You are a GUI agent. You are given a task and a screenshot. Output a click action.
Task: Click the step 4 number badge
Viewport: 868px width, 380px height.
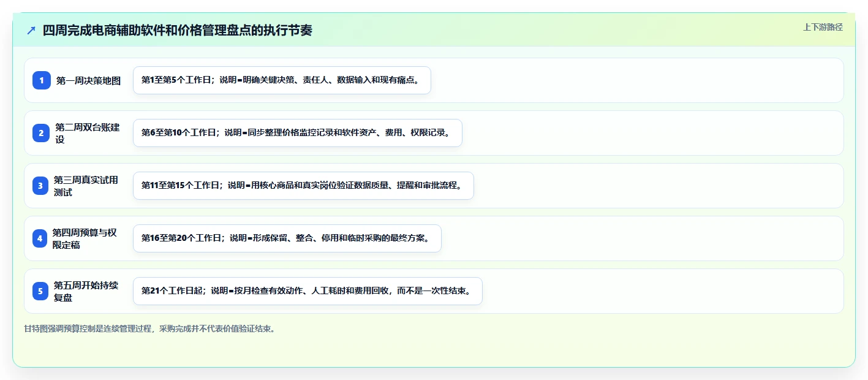[40, 238]
